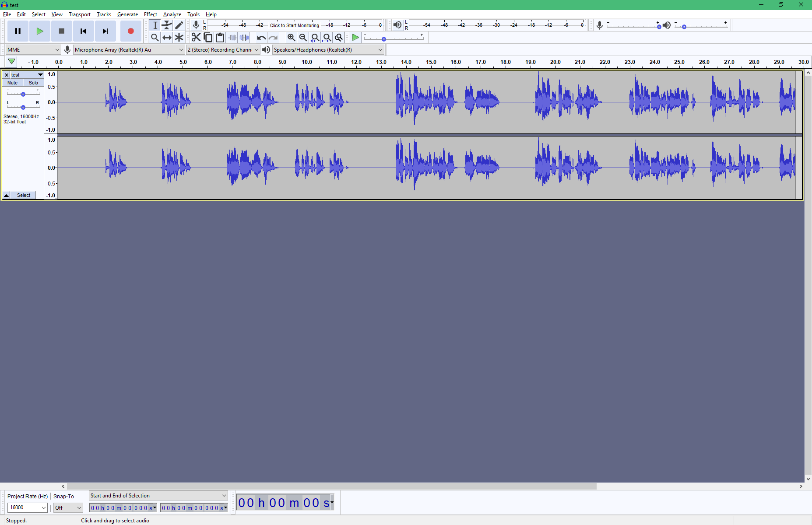
Task: Open the Snap-To dropdown
Action: [x=68, y=507]
